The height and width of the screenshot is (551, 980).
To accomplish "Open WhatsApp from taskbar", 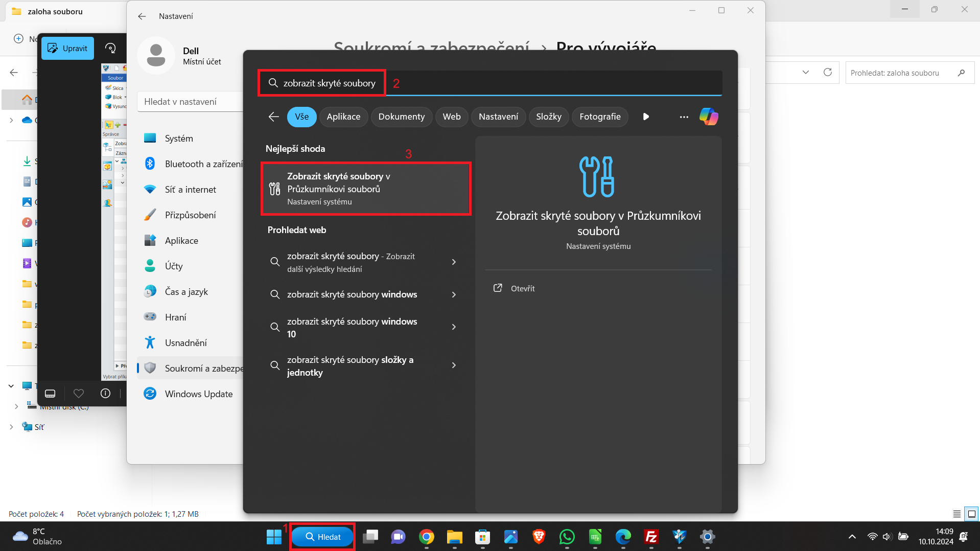I will 567,537.
